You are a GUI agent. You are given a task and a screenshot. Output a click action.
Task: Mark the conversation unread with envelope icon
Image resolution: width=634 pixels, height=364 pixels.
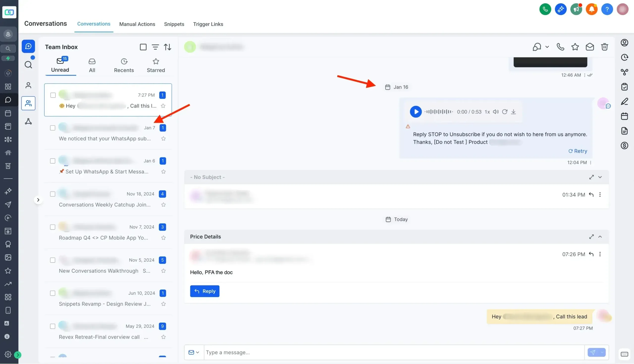[589, 47]
